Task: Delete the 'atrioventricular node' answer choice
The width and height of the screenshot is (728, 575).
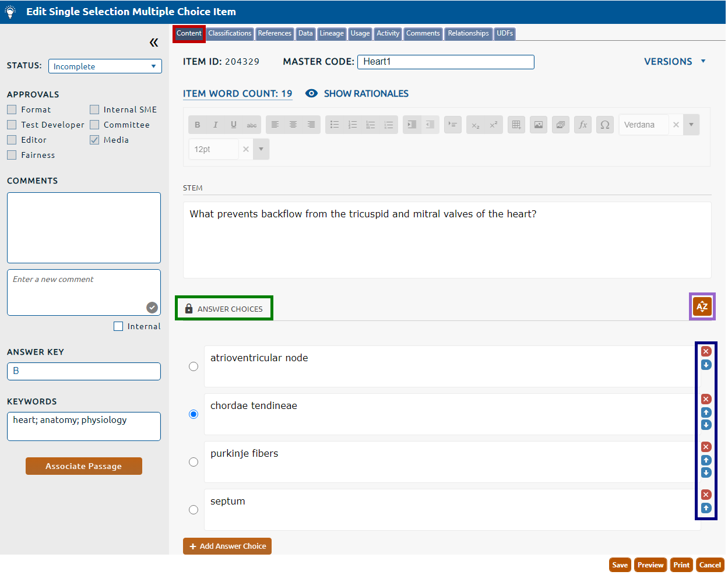Action: (706, 351)
